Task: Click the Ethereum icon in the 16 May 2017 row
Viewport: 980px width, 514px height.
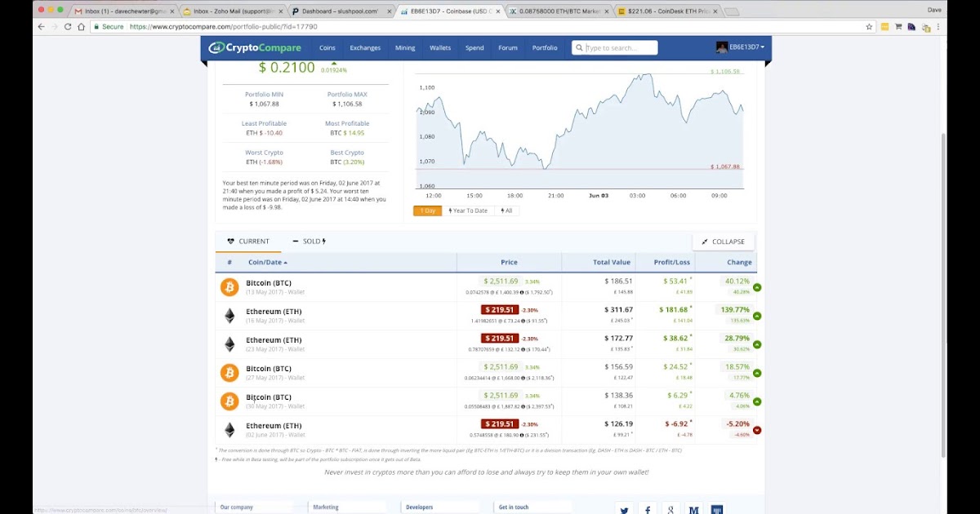Action: [229, 316]
